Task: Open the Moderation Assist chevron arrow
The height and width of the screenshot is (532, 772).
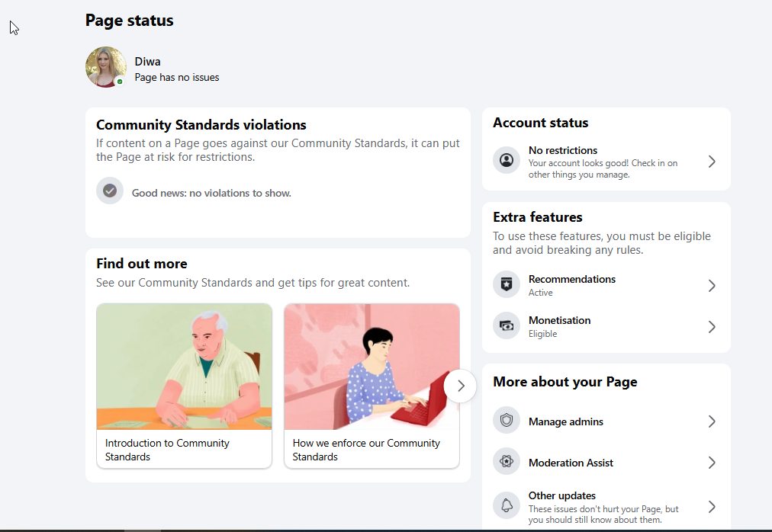Action: 712,463
